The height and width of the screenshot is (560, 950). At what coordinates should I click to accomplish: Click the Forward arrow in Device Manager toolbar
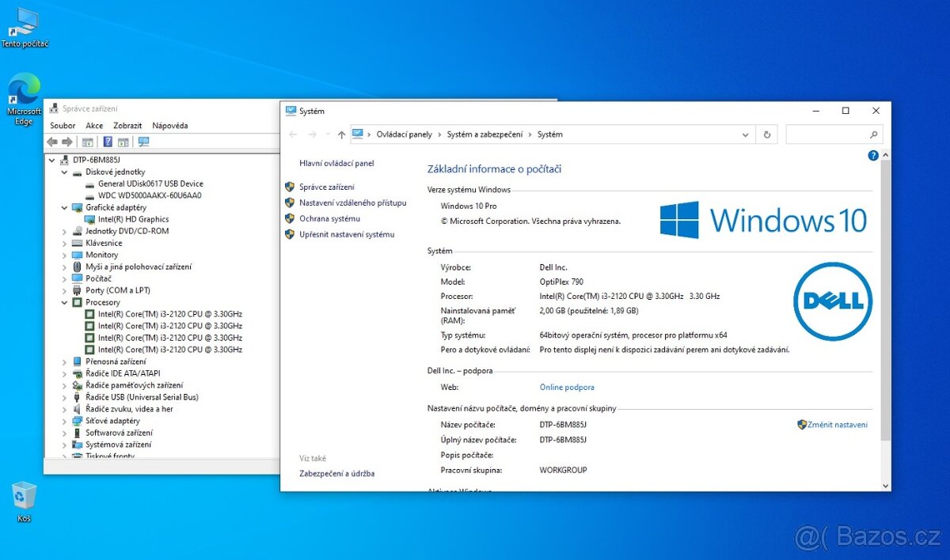[x=67, y=142]
